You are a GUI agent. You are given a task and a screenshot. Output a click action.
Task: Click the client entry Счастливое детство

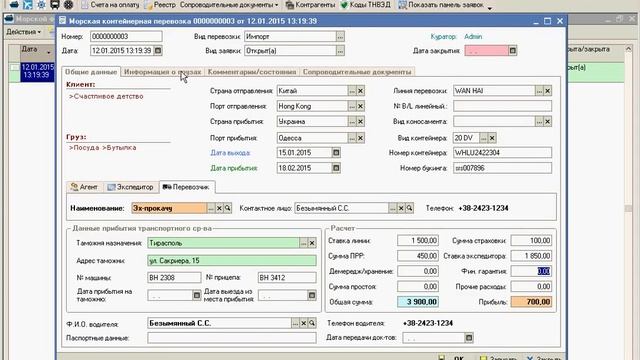pos(106,96)
